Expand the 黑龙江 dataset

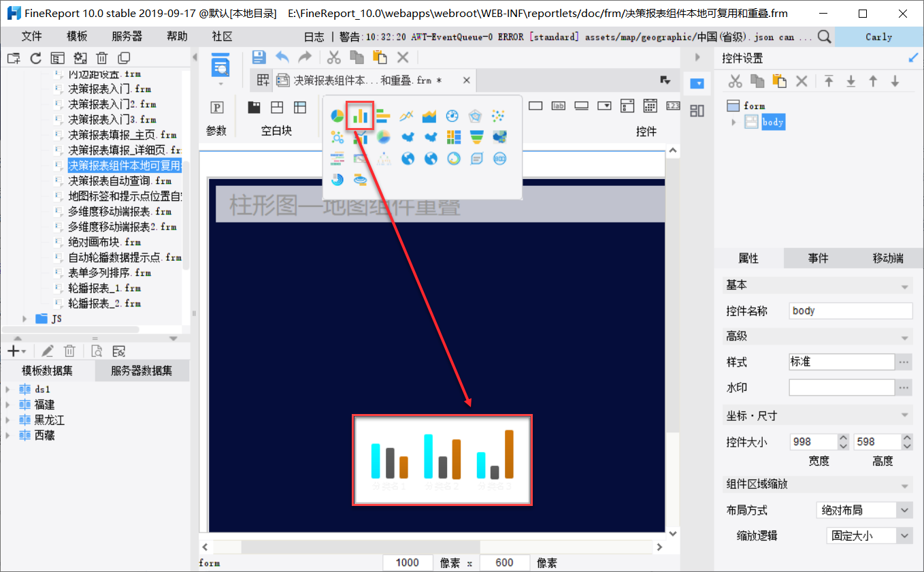7,420
